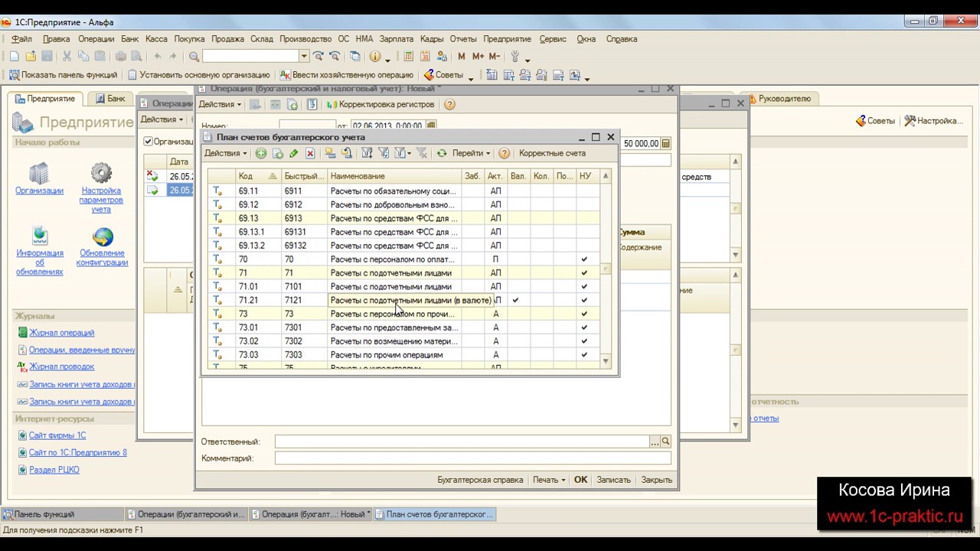This screenshot has width=980, height=551.
Task: Click the Корректные счета button
Action: coord(552,154)
